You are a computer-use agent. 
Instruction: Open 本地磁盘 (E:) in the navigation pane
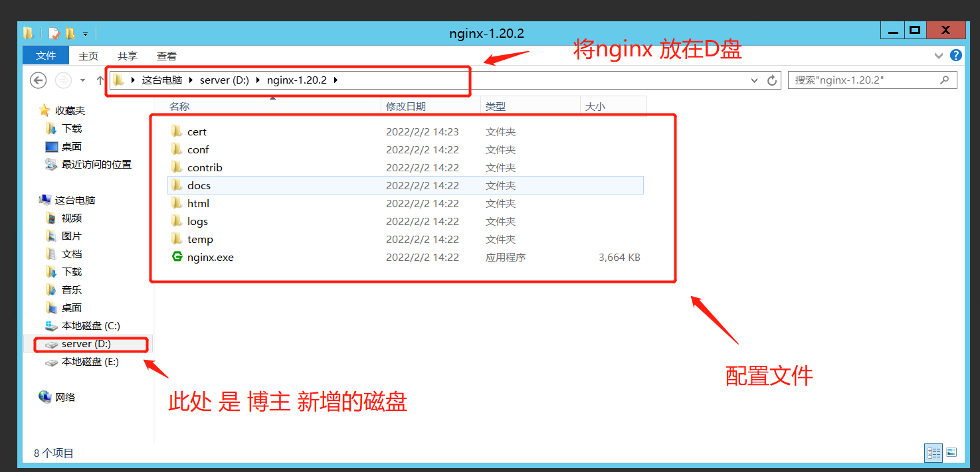tap(90, 362)
